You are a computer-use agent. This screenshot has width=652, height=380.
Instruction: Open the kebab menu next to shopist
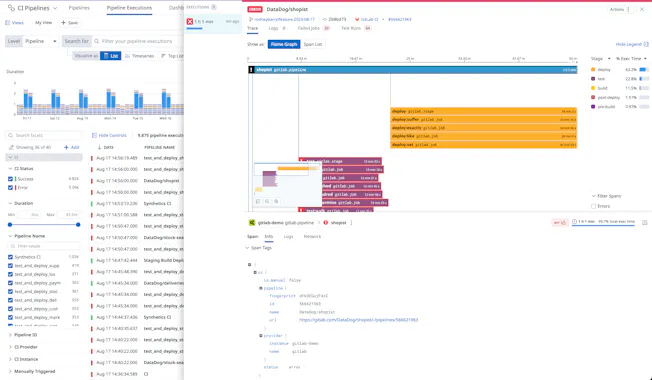point(351,223)
